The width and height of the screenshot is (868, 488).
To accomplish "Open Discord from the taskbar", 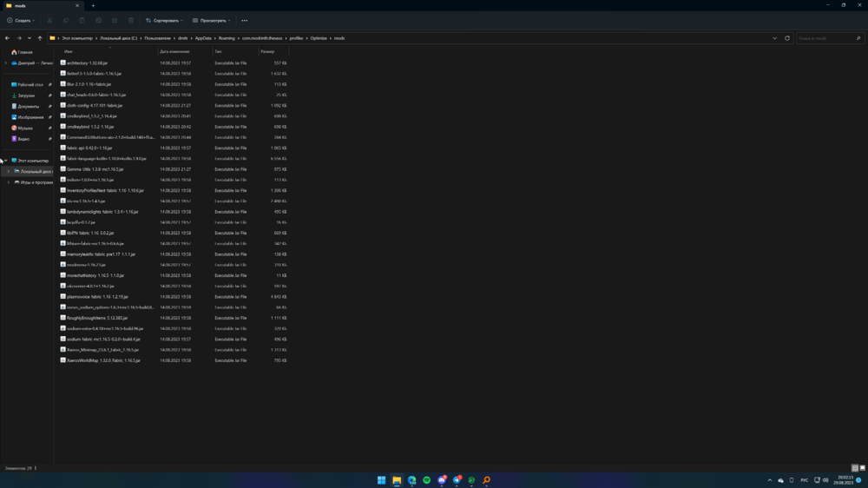I will (442, 480).
